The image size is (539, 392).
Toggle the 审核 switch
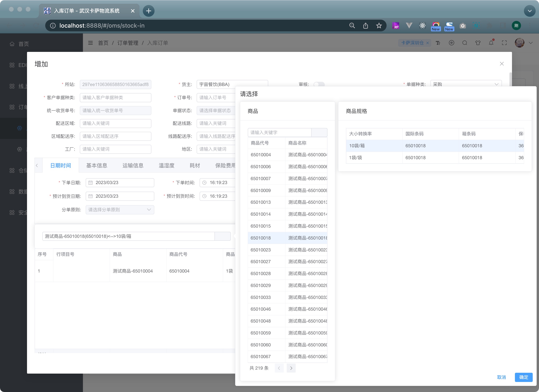(x=319, y=84)
